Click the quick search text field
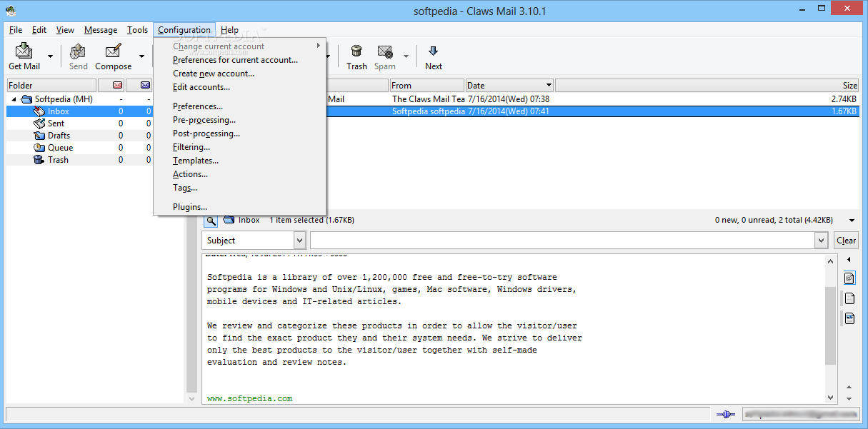868x429 pixels. pyautogui.click(x=562, y=241)
